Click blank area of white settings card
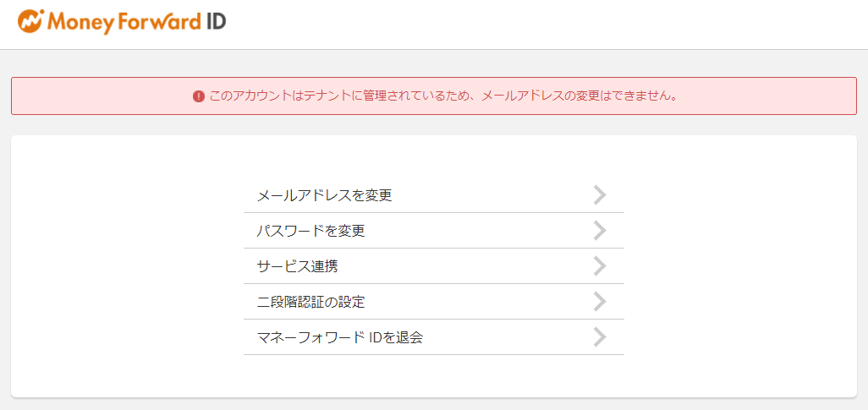 (x=127, y=271)
